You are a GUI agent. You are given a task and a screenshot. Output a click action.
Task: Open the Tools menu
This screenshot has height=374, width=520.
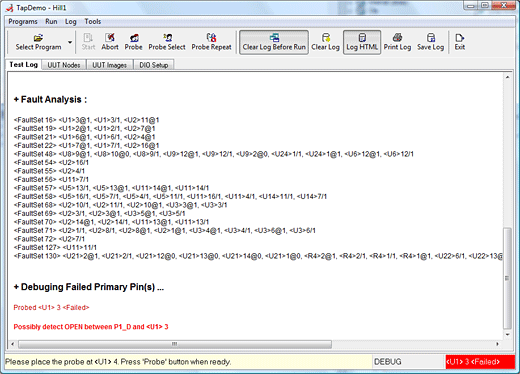point(93,22)
